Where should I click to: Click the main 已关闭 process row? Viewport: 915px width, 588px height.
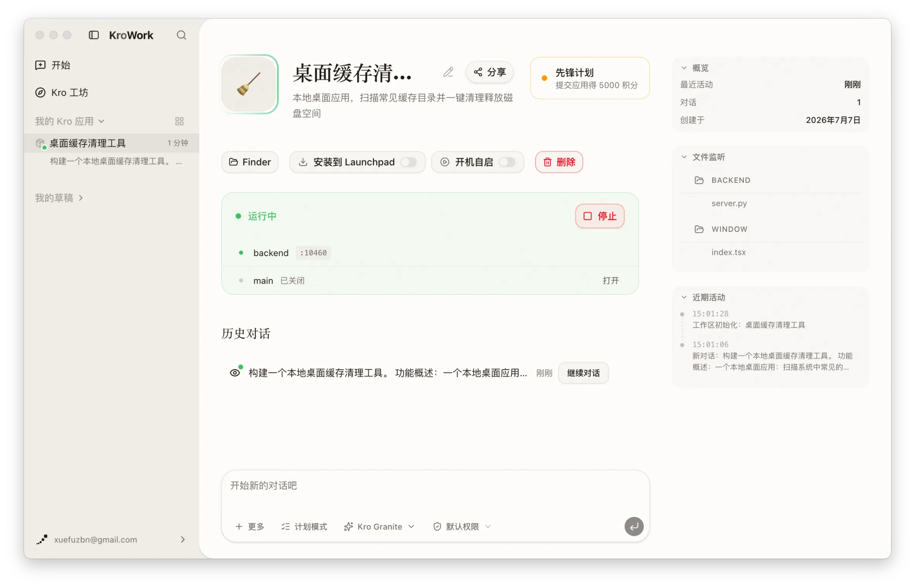point(430,280)
